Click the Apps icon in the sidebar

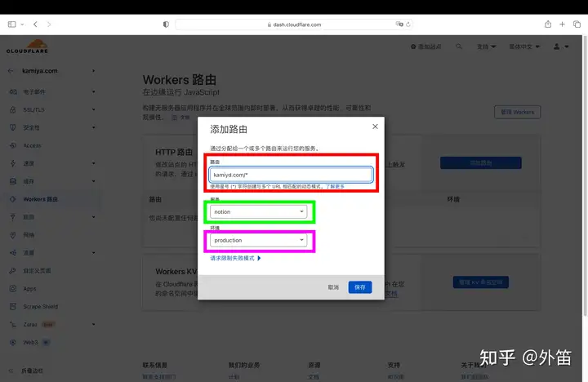tap(13, 289)
